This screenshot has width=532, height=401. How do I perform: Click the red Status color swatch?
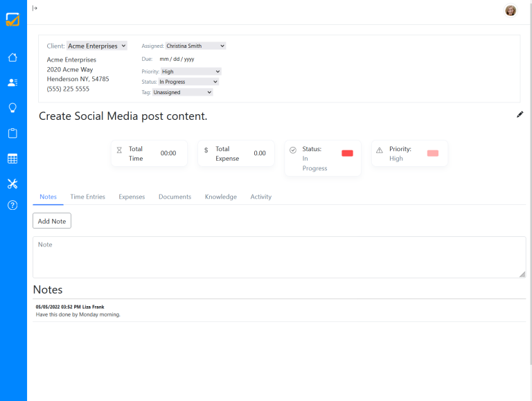coord(347,153)
